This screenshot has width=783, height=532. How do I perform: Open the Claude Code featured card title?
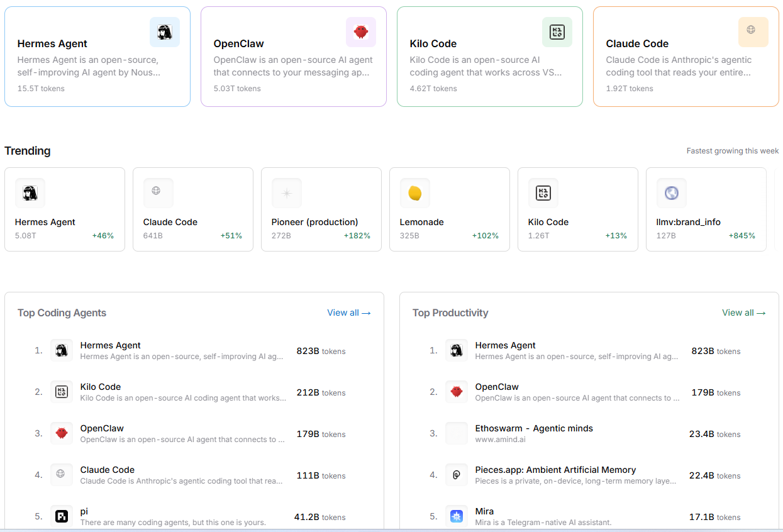click(637, 44)
